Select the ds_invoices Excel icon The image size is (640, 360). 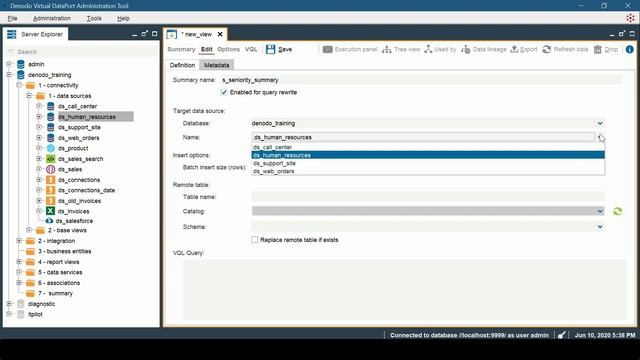pos(51,211)
